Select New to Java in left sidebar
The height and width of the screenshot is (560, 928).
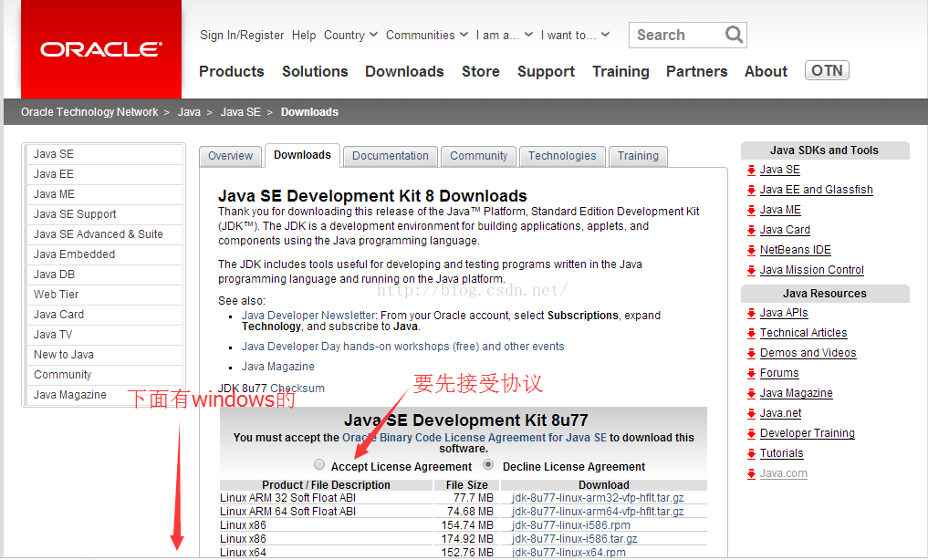click(x=104, y=356)
